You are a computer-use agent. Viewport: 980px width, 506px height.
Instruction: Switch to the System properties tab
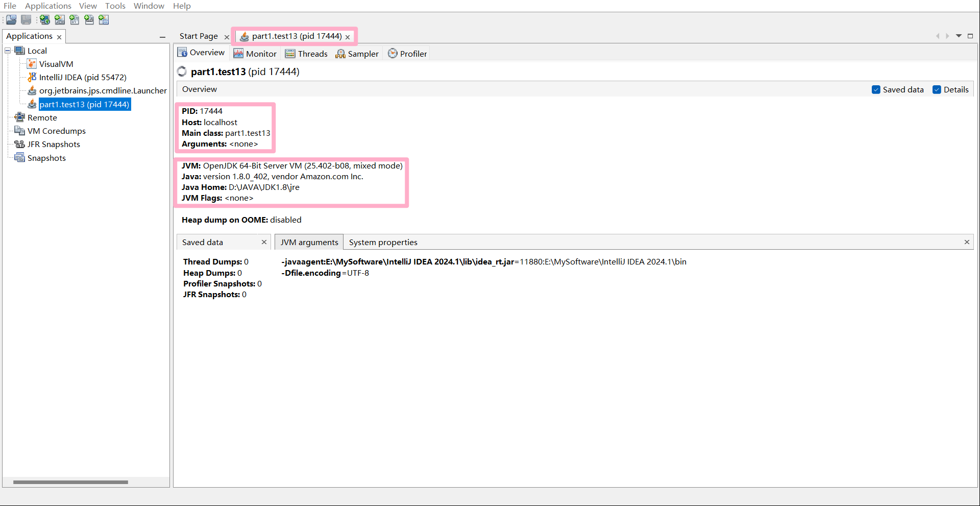[383, 242]
